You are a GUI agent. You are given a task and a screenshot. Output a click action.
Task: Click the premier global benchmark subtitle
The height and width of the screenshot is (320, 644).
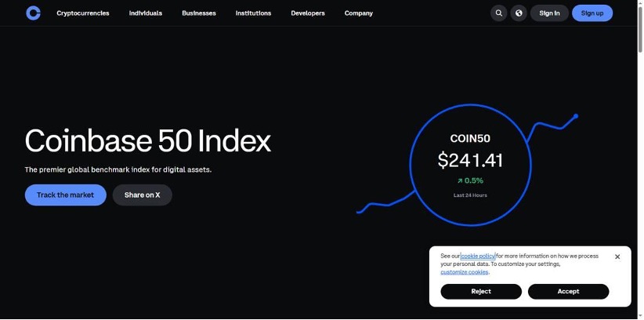click(118, 169)
